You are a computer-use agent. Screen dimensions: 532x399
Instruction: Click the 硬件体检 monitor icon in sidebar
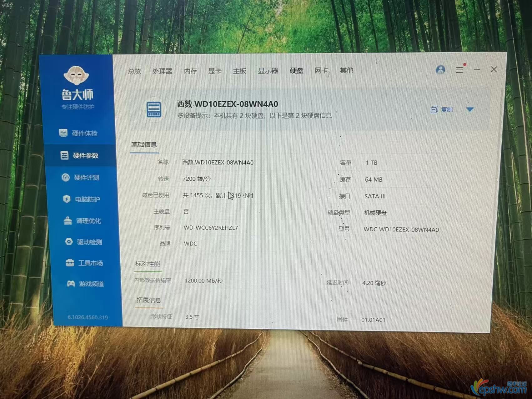pyautogui.click(x=63, y=133)
